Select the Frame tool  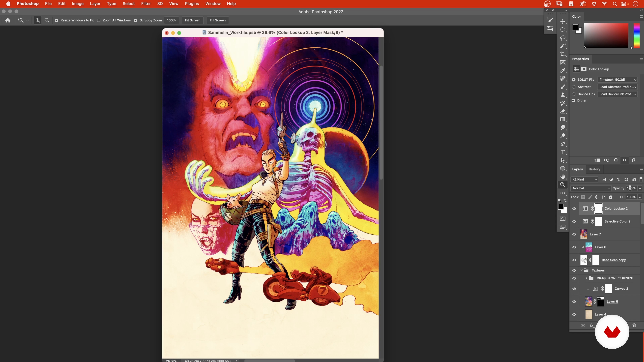coord(563,63)
